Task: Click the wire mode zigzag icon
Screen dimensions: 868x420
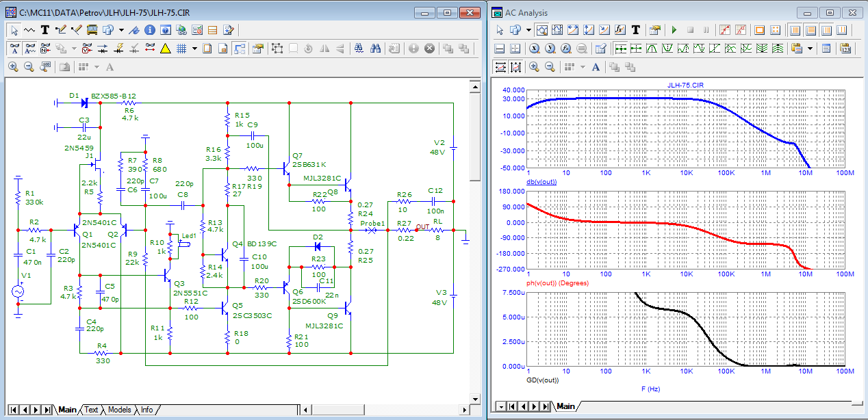Action: point(29,30)
